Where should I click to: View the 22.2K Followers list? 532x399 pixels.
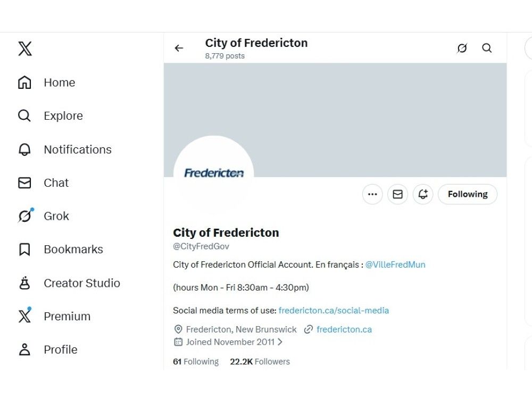click(x=260, y=361)
